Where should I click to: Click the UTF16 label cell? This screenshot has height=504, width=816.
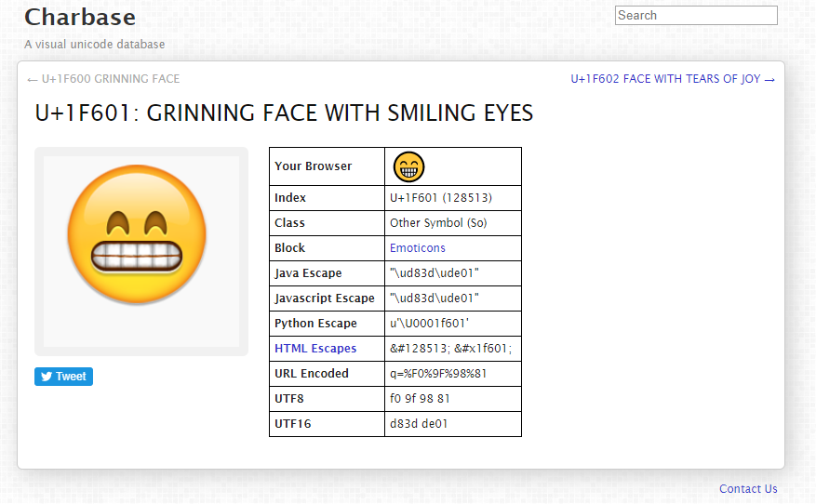[x=327, y=424]
